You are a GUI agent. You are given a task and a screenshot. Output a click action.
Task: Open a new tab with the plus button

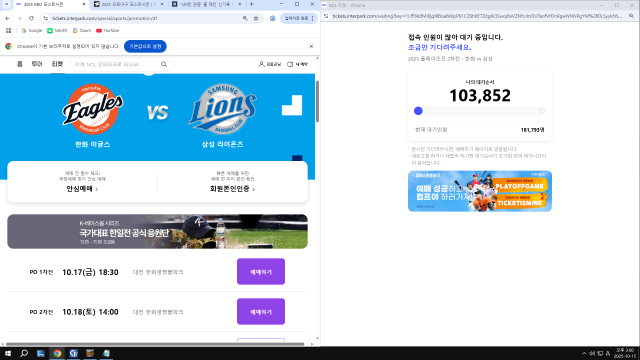click(x=251, y=4)
